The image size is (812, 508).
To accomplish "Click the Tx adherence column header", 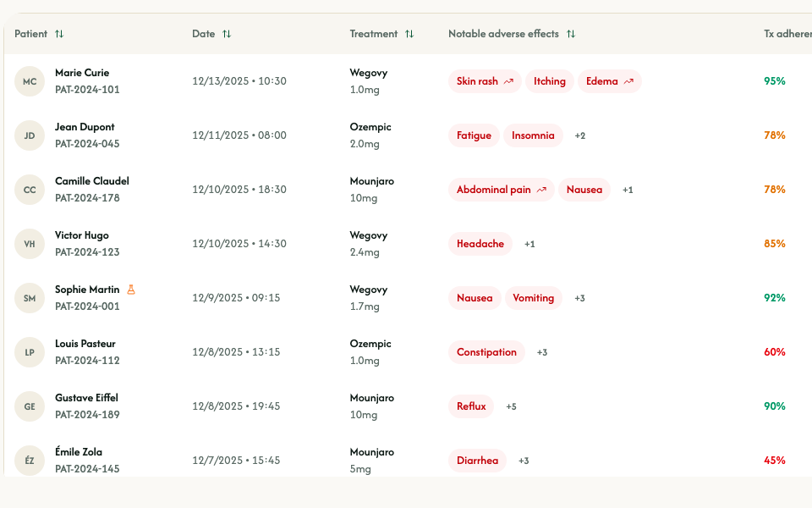I will pyautogui.click(x=787, y=34).
